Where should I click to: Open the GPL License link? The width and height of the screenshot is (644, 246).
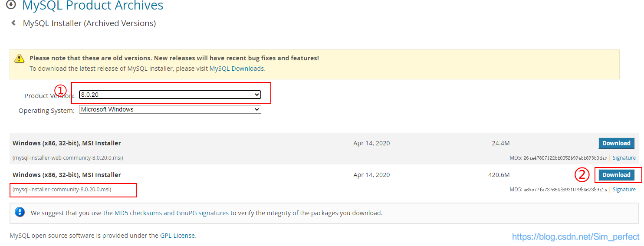[178, 236]
